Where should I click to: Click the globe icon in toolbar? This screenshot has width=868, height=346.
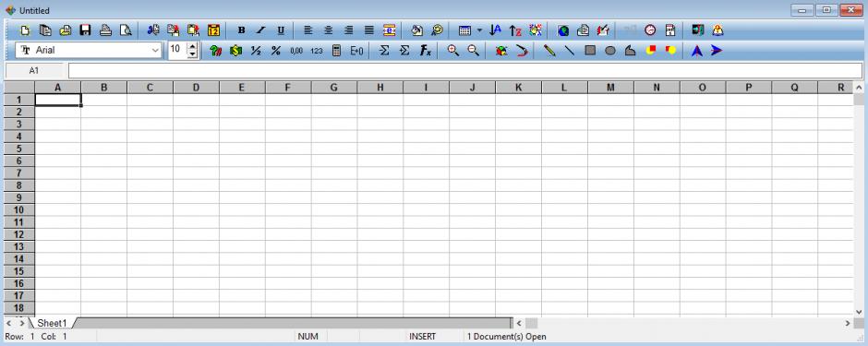click(x=563, y=30)
